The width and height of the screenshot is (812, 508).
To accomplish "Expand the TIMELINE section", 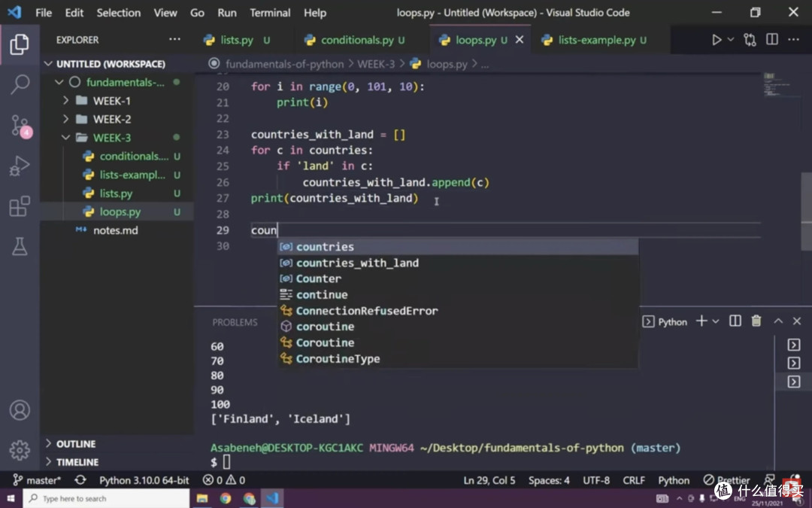I will [77, 462].
